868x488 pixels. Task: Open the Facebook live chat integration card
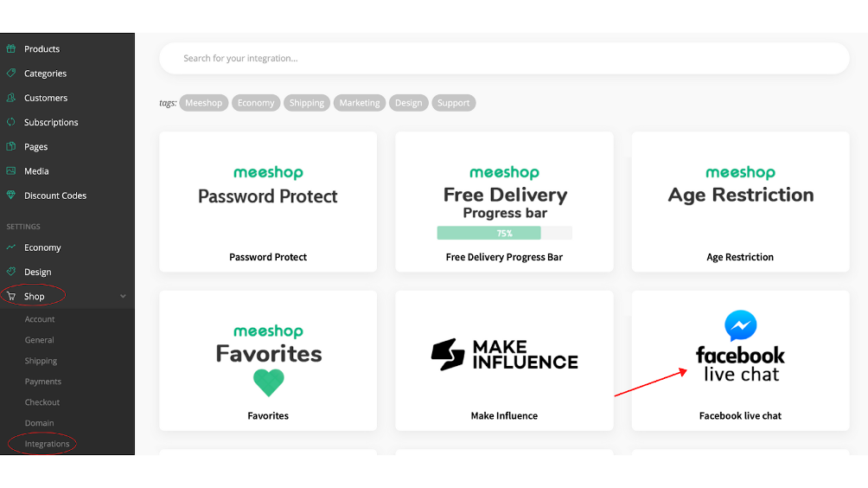(740, 361)
